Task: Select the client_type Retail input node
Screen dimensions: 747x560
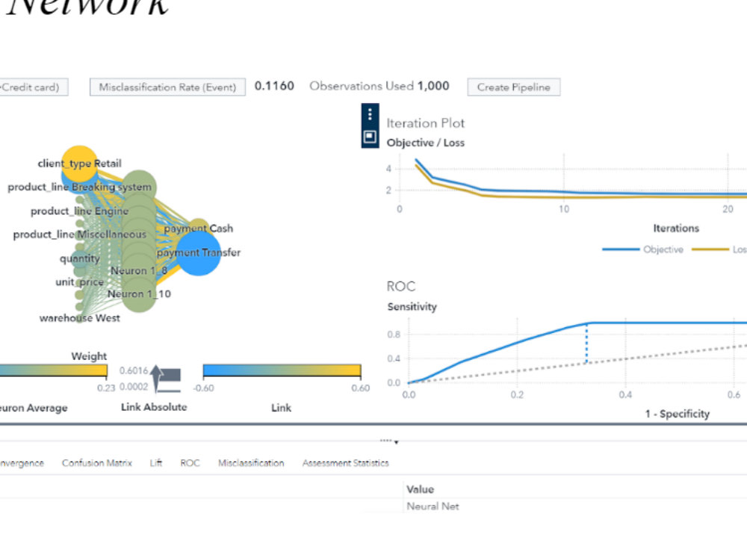Action: pyautogui.click(x=80, y=164)
